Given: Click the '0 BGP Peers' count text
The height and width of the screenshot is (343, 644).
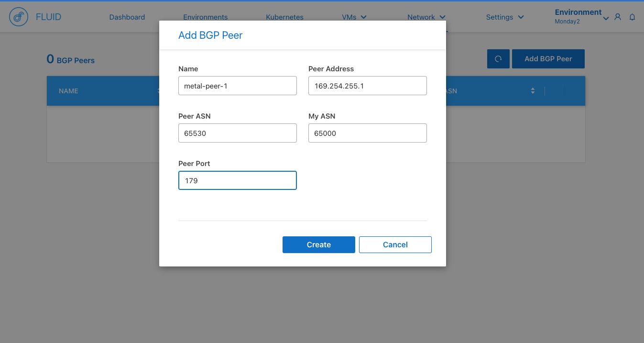Looking at the screenshot, I should 71,60.
